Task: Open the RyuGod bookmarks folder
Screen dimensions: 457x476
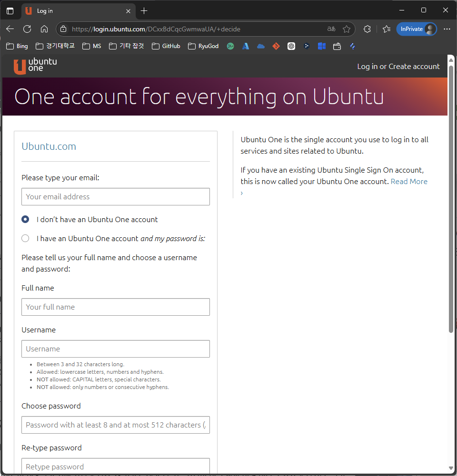Action: (x=203, y=46)
